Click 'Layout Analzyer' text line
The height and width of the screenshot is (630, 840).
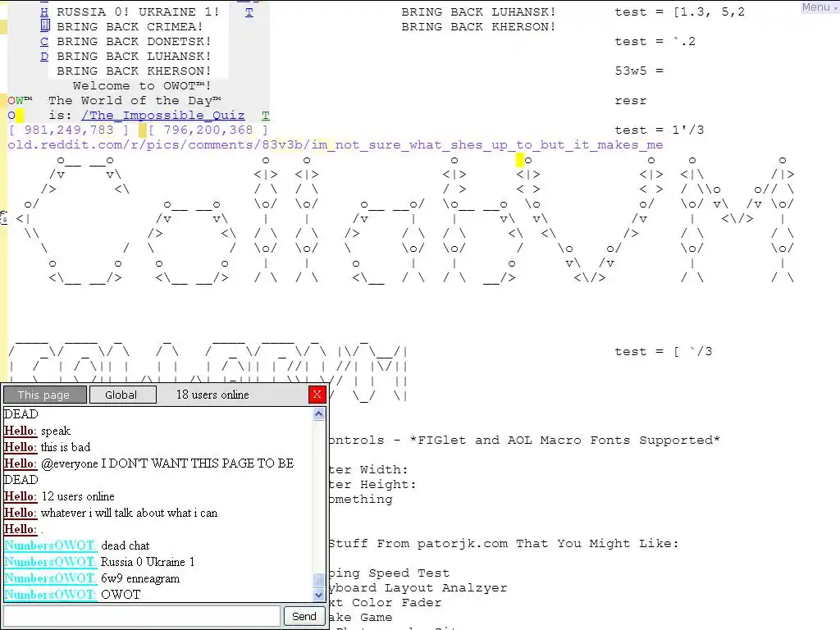[445, 587]
